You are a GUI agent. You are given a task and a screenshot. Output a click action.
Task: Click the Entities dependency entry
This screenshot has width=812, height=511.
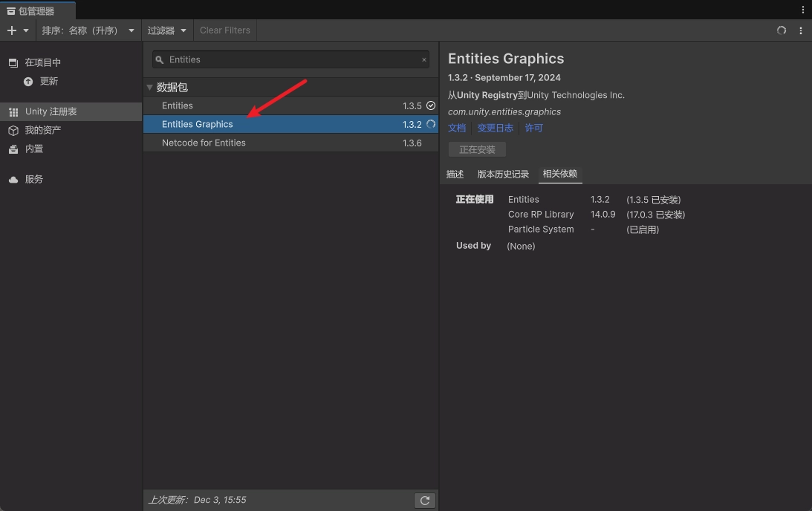click(x=524, y=200)
